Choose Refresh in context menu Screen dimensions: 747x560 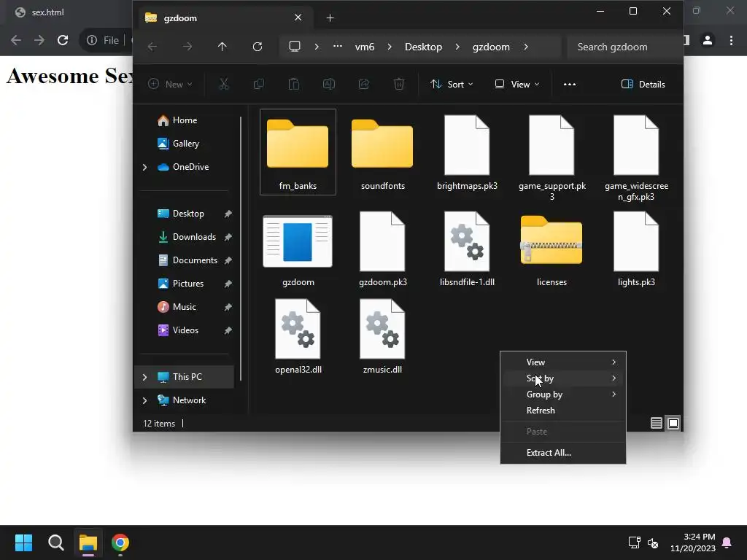click(x=563, y=411)
